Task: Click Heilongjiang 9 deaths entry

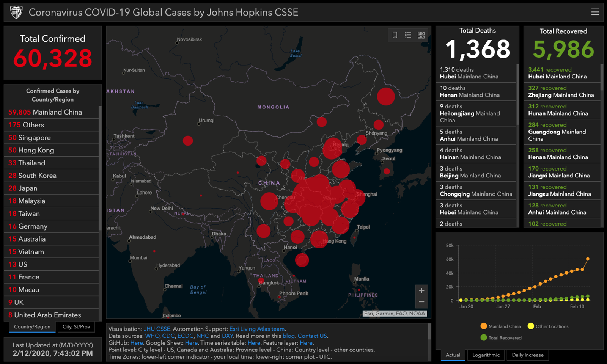Action: pos(476,113)
